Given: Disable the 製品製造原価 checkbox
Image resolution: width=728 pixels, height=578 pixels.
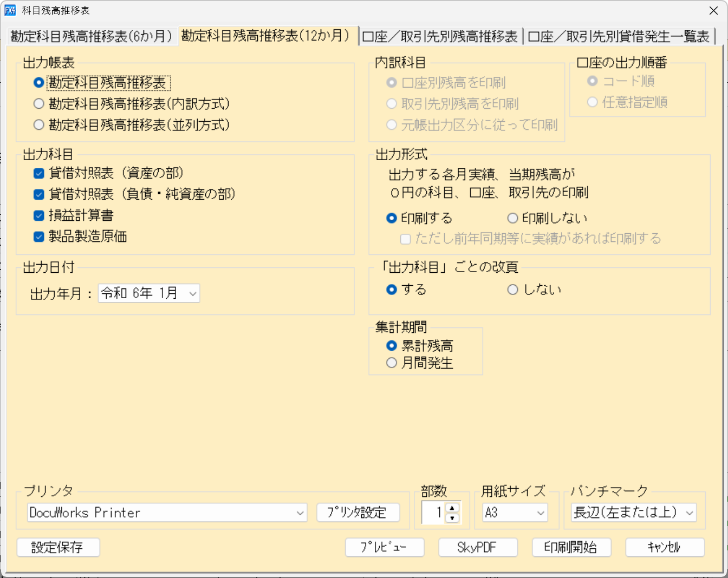Looking at the screenshot, I should 38,237.
